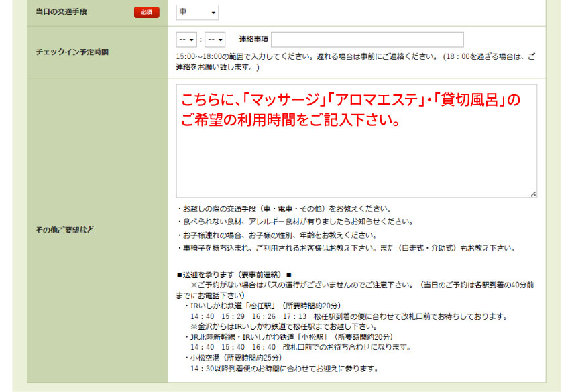The height and width of the screenshot is (392, 570).
Task: Click the red マッサージ・アロマエステ instruction text
Action: pyautogui.click(x=350, y=111)
